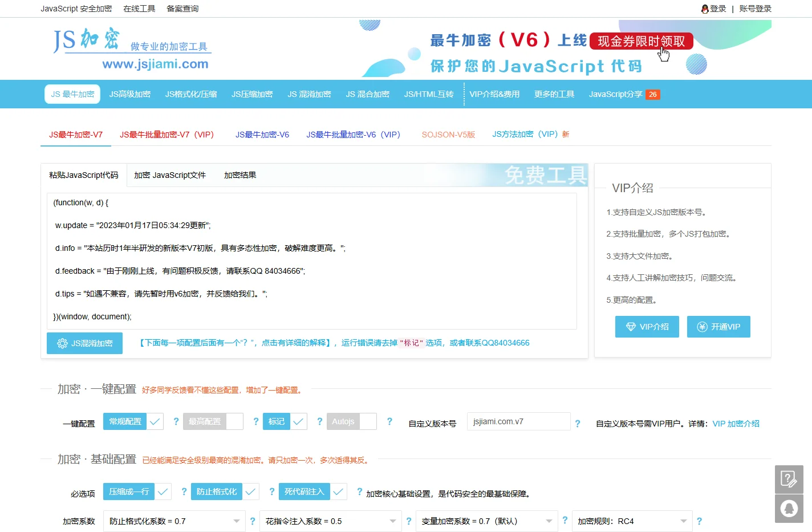Switch to the JS方法加密 (VIP) tab
The width and height of the screenshot is (812, 532).
point(531,135)
